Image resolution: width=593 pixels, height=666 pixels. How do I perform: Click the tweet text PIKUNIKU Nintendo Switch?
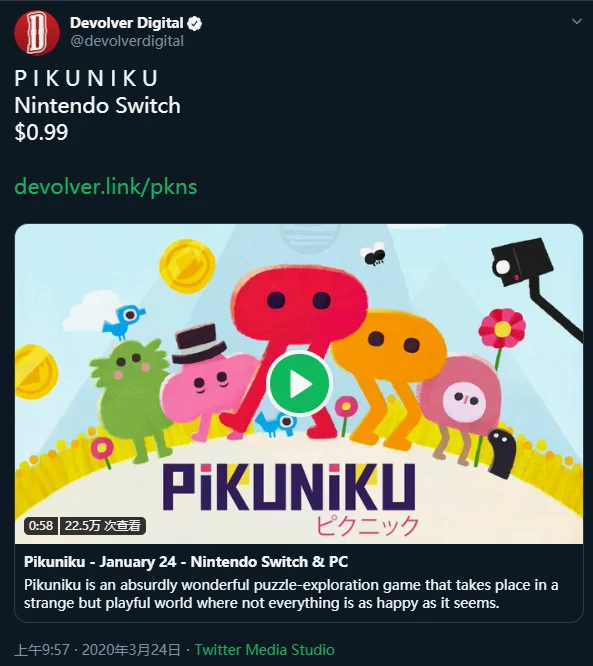point(97,92)
